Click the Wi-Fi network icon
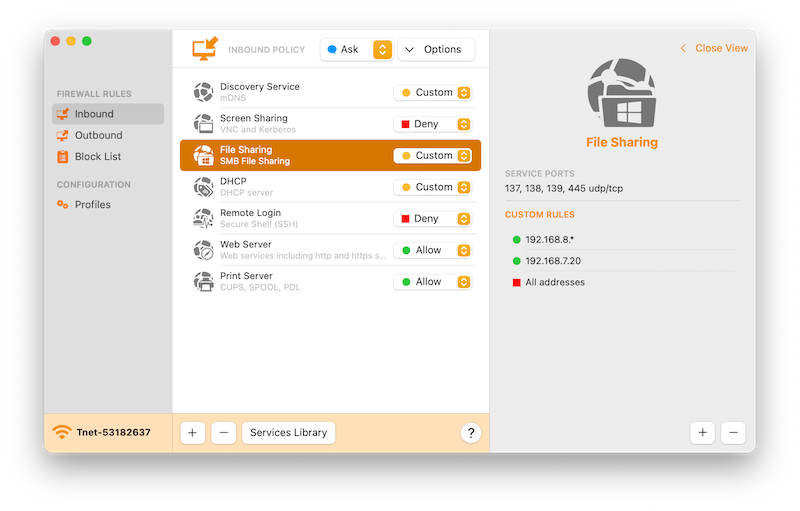800x511 pixels. click(62, 433)
